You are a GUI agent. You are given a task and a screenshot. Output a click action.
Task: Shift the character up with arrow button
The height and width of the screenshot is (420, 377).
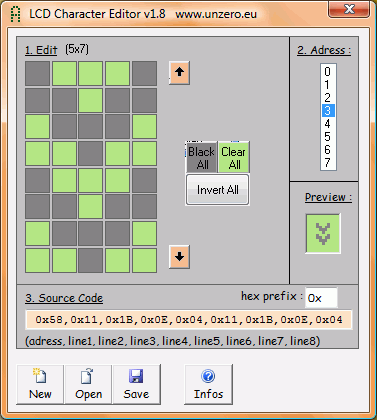coord(179,73)
